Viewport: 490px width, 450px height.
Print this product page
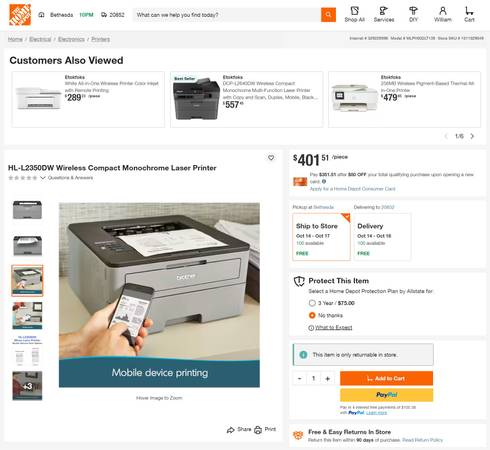pos(265,430)
